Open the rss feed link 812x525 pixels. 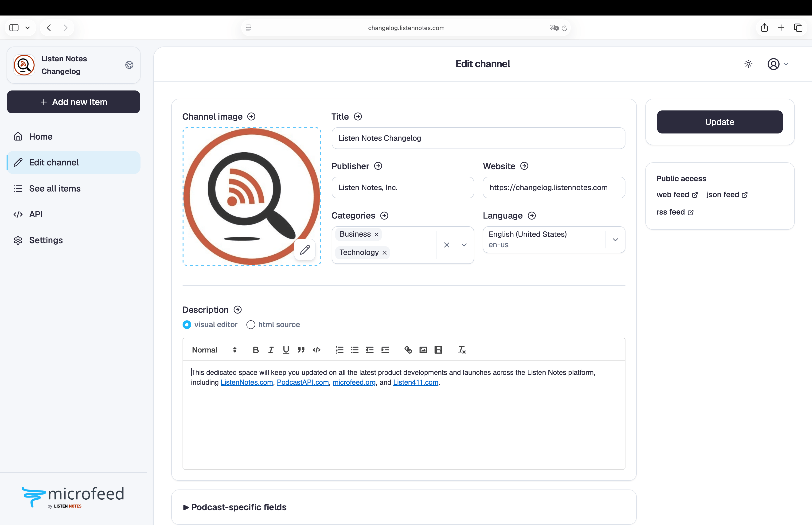click(675, 212)
